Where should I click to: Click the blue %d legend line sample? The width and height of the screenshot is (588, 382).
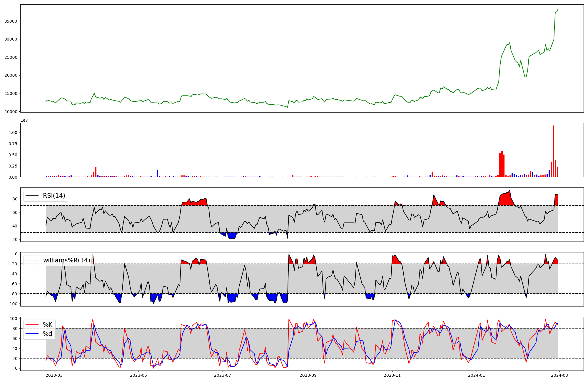(x=32, y=334)
